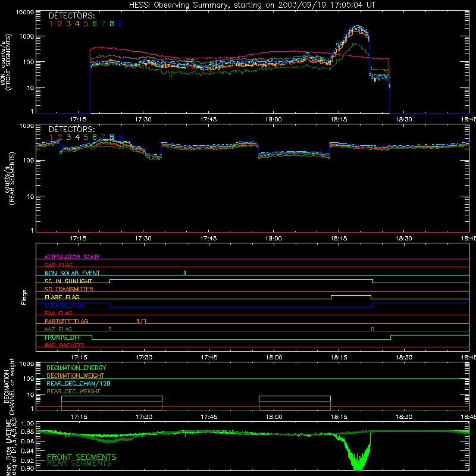The height and width of the screenshot is (476, 476).
Task: Click the first PARTICLE_FLAG pulse before 17:30
Action: pyautogui.click(x=138, y=321)
